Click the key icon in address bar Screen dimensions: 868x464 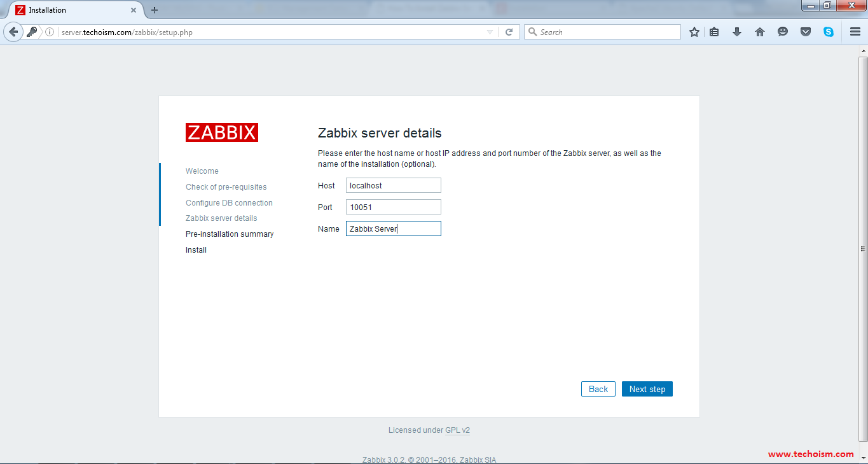[x=32, y=32]
